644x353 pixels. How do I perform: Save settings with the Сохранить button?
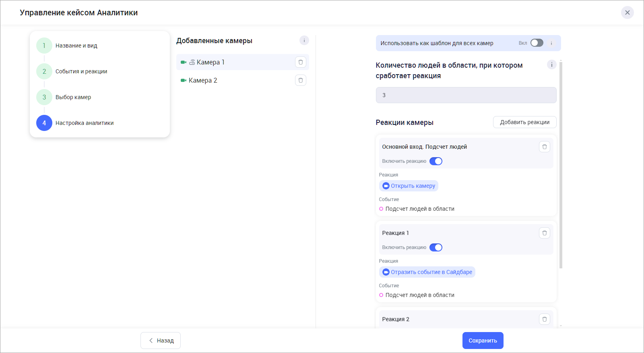point(483,341)
